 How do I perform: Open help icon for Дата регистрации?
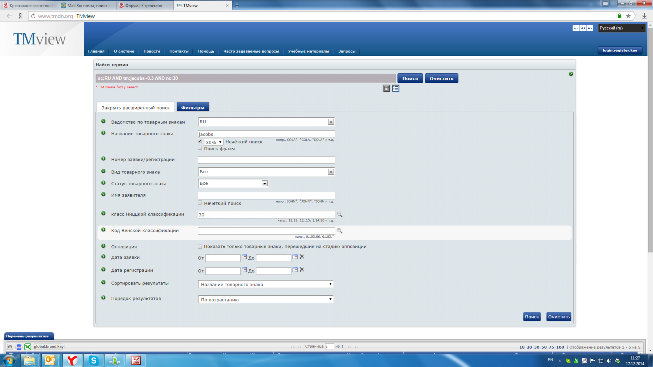coord(103,270)
